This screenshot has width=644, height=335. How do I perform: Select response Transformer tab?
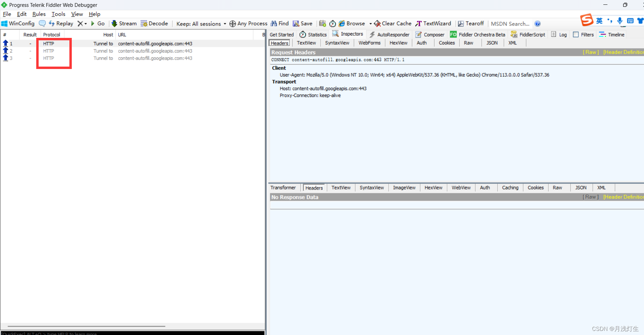(283, 187)
